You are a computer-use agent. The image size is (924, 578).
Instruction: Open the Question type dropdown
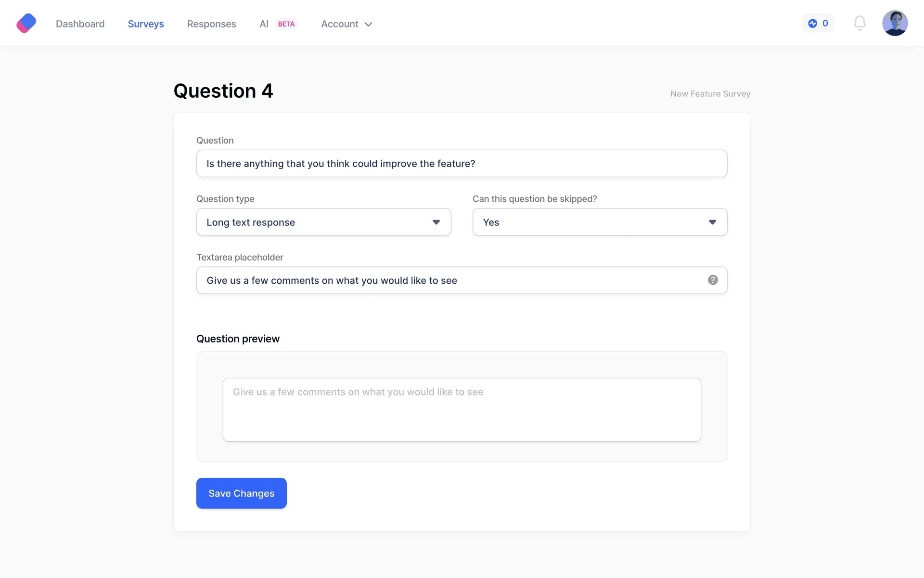click(x=323, y=222)
